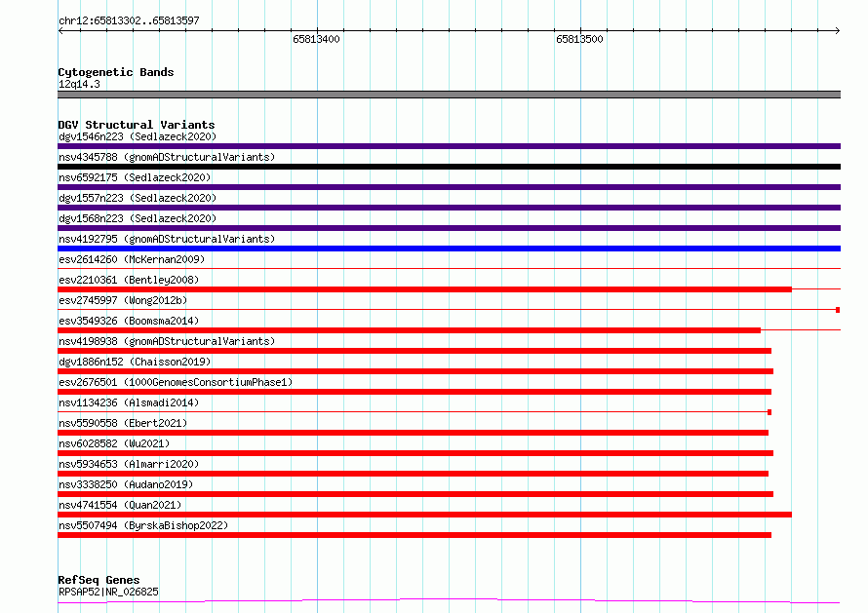Click the nsv4741554 (Quan2021) label

[x=120, y=505]
